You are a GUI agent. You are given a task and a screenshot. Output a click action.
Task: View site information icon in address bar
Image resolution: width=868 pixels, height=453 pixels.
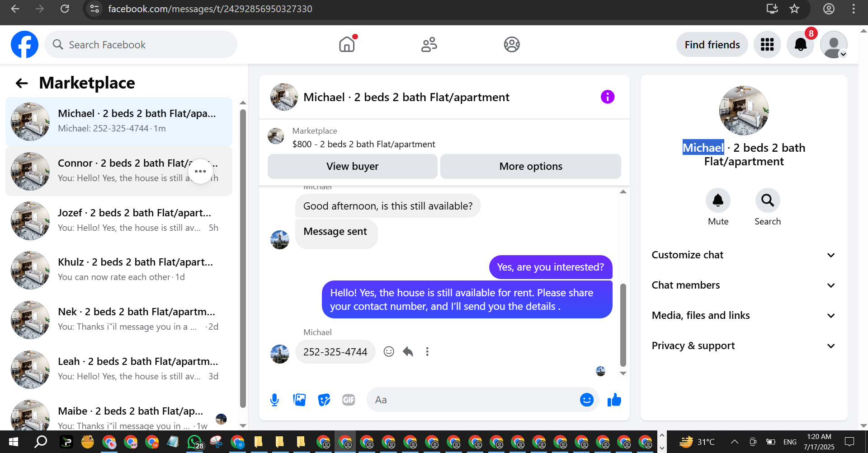[x=94, y=9]
